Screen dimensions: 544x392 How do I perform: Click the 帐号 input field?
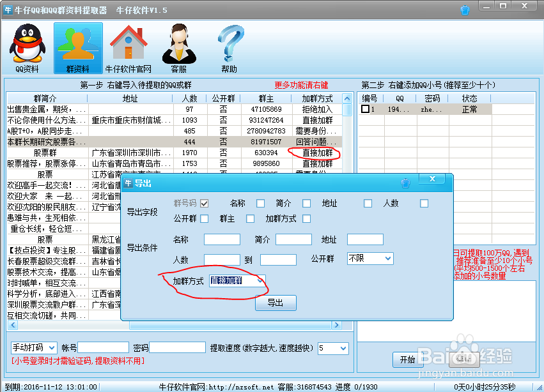tap(104, 347)
